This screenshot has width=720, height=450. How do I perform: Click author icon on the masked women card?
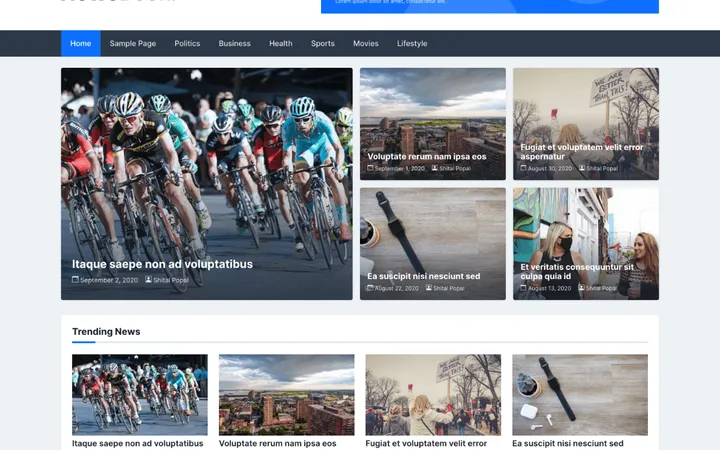click(581, 288)
